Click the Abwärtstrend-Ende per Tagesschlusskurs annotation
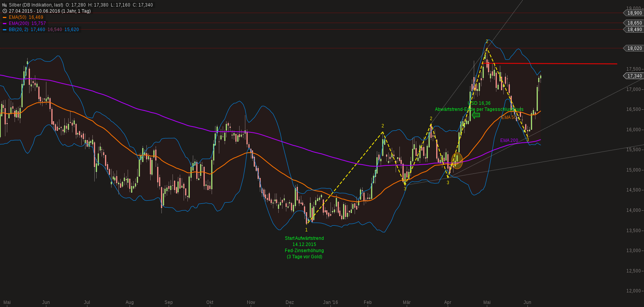Image resolution: width=644 pixels, height=307 pixels. point(479,109)
